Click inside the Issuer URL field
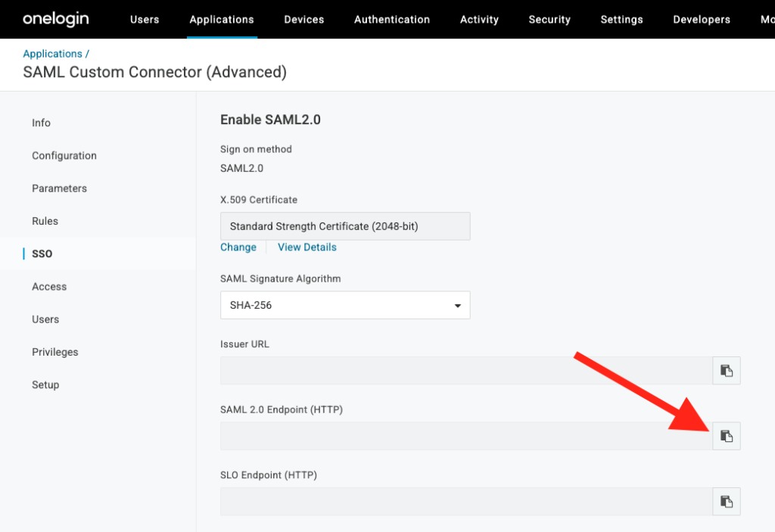Image resolution: width=775 pixels, height=532 pixels. tap(462, 370)
